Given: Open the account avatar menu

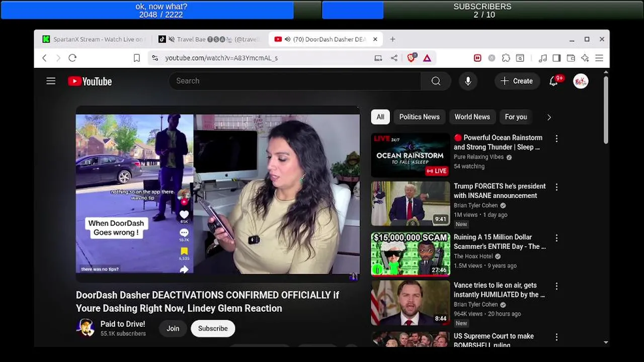Looking at the screenshot, I should (x=581, y=81).
